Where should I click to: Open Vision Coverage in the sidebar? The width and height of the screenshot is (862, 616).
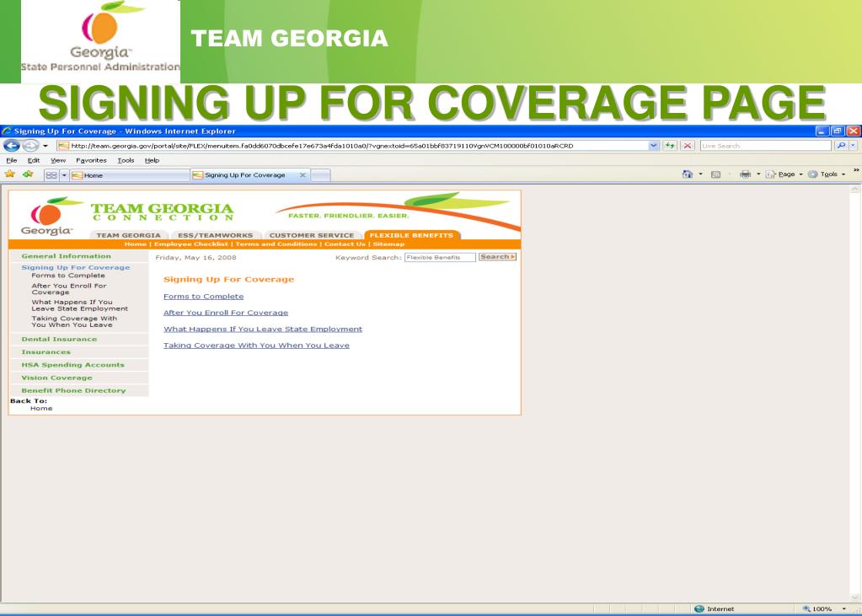point(56,378)
